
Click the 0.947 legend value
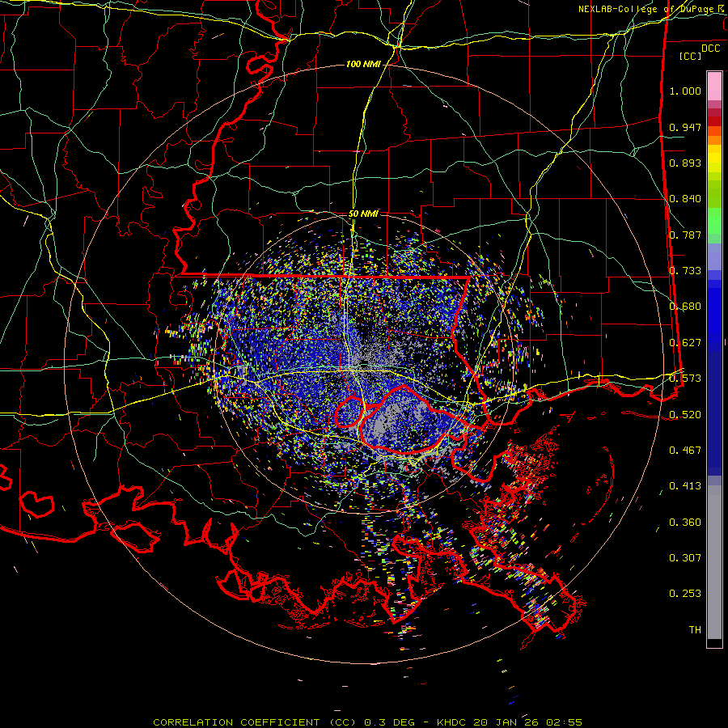click(685, 127)
